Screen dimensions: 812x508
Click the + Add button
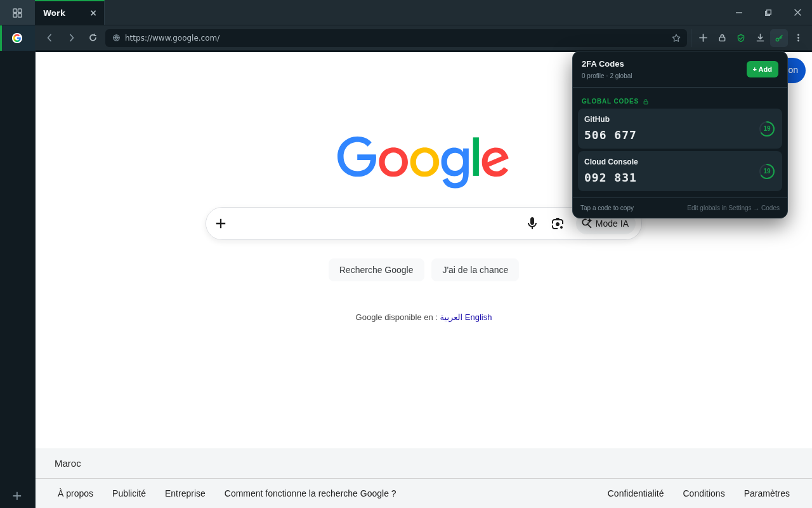click(763, 69)
